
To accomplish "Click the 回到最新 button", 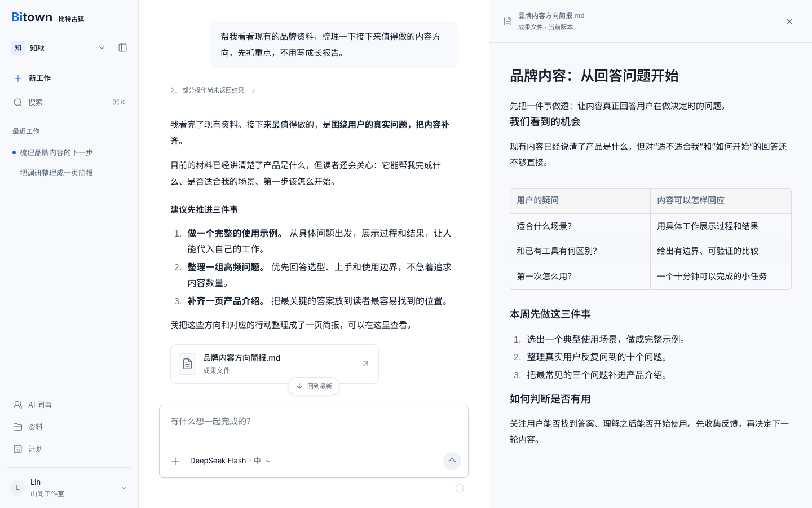I will click(314, 386).
